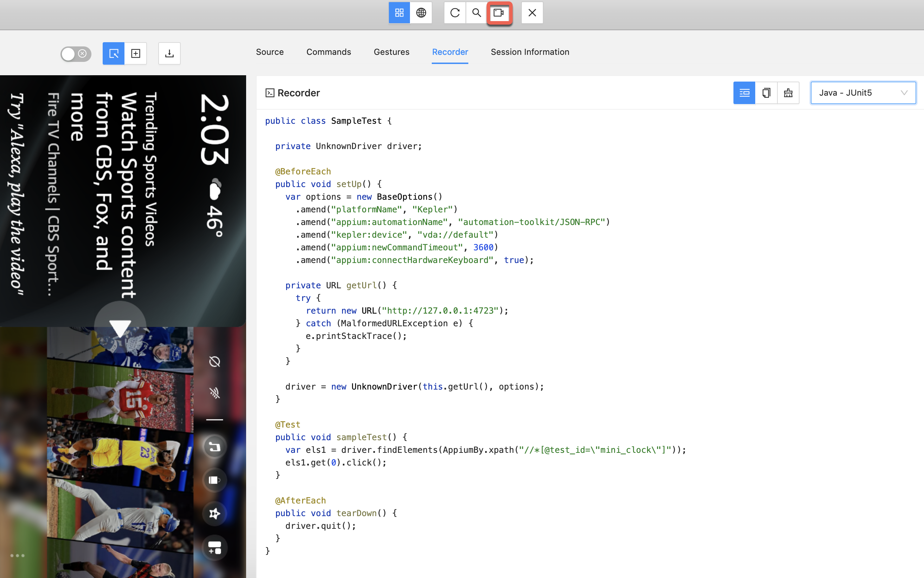Image resolution: width=924 pixels, height=578 pixels.
Task: Toggle boilerplate code display button
Action: tap(744, 93)
